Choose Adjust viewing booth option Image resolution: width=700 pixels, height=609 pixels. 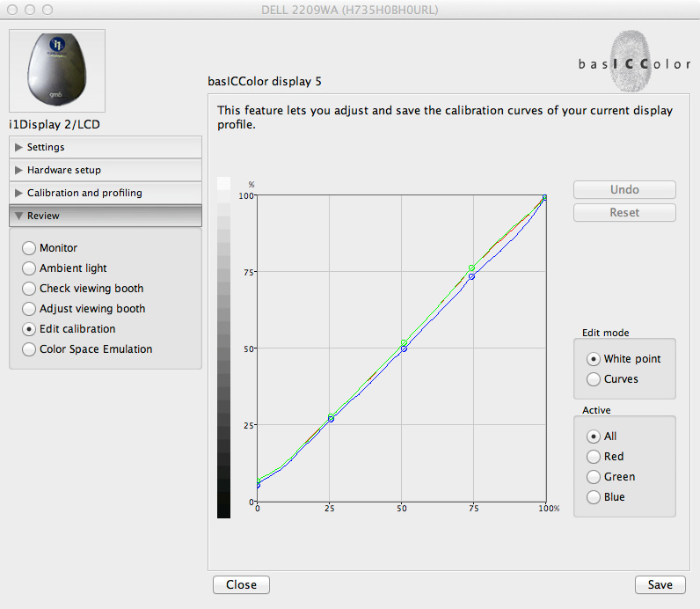pyautogui.click(x=29, y=309)
